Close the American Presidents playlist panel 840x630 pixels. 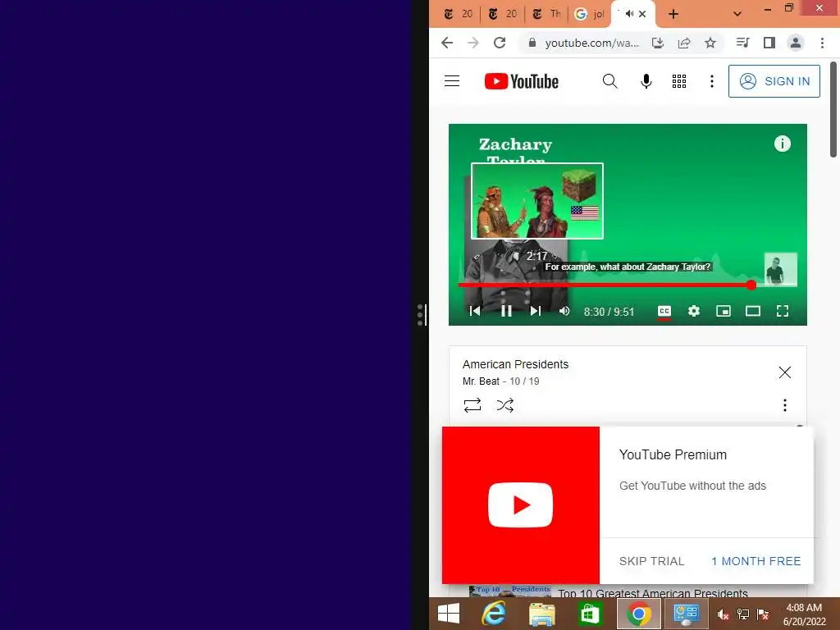784,372
